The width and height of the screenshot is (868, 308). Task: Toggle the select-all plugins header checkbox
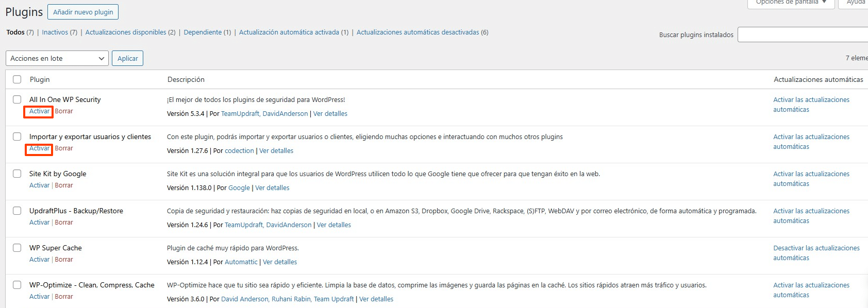[17, 79]
